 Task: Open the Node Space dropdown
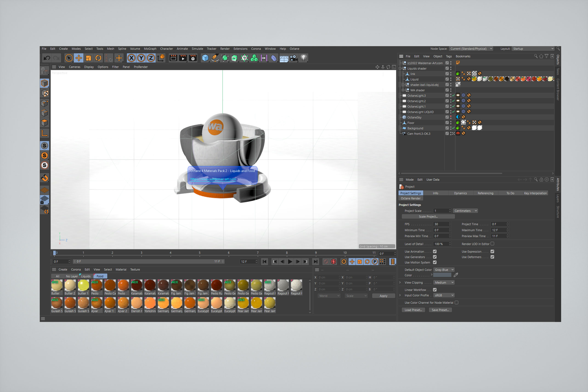click(x=471, y=49)
